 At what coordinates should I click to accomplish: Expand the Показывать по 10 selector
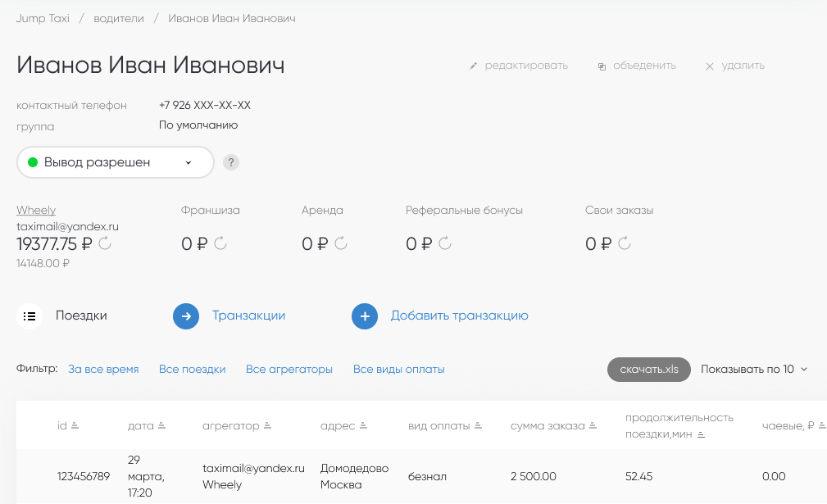[x=754, y=370]
